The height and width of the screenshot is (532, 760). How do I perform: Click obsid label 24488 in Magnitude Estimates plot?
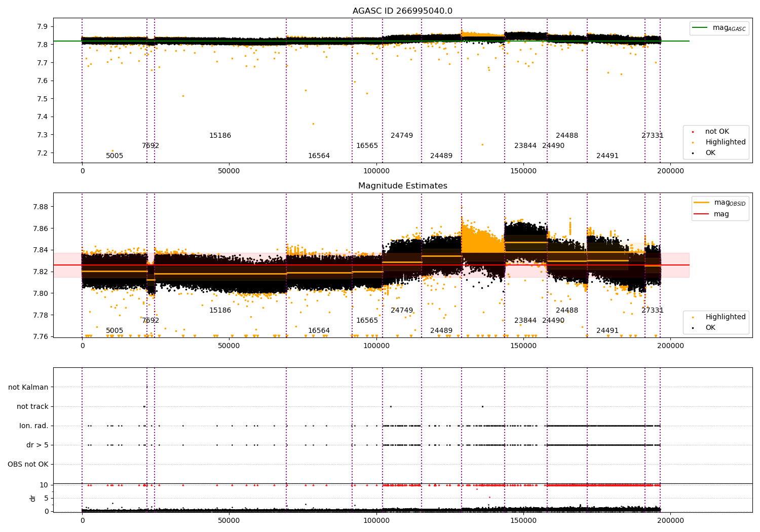(567, 311)
